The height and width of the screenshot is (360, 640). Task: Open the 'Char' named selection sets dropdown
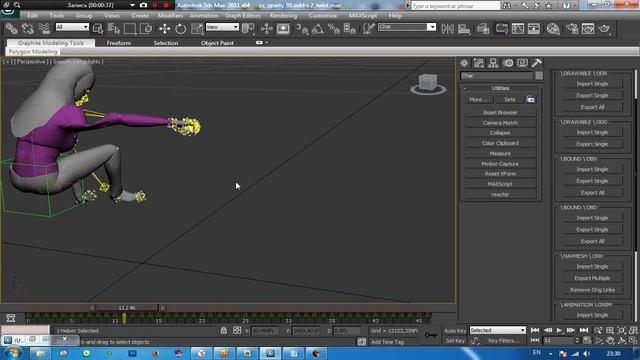click(x=407, y=27)
